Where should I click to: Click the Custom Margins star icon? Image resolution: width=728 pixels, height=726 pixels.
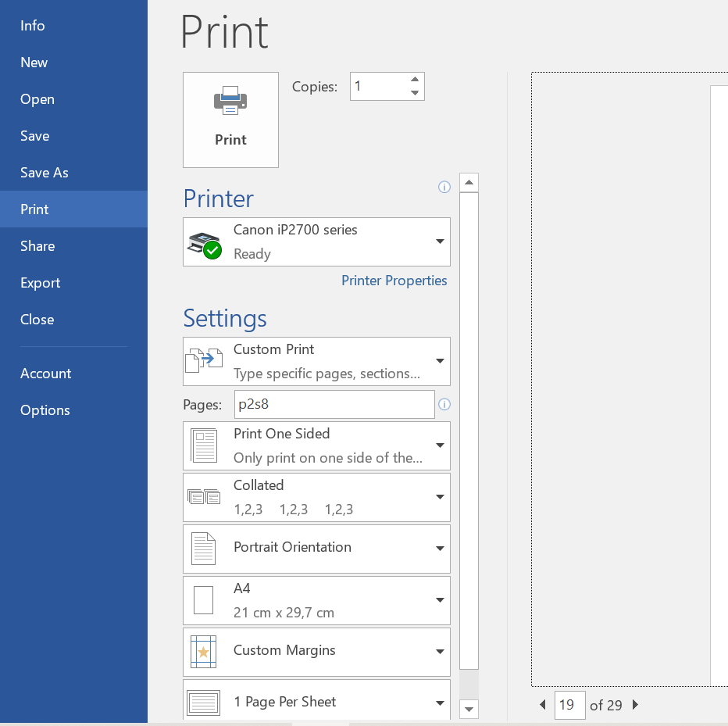pos(203,652)
